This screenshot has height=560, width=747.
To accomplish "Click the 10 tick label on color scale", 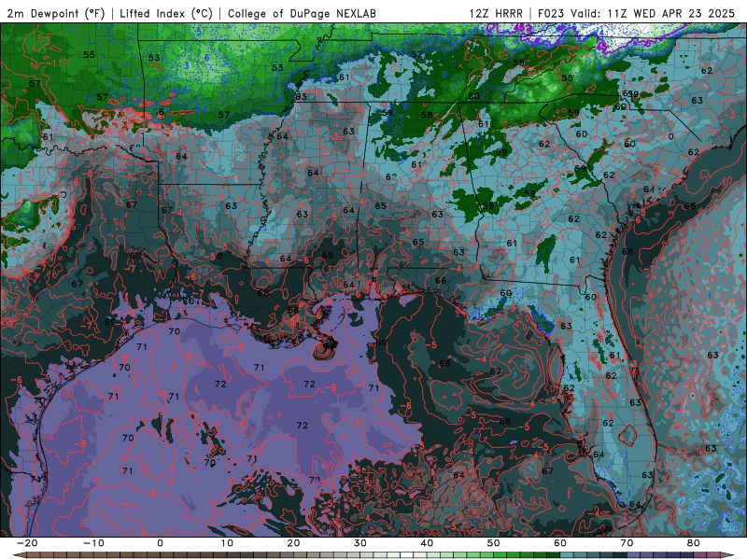I will (227, 543).
